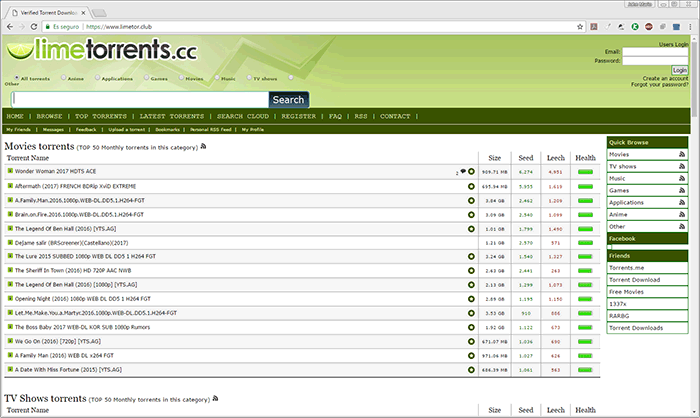Screen dimensions: 700x418
Task: Open the Upload a torrent link
Action: coord(127,130)
